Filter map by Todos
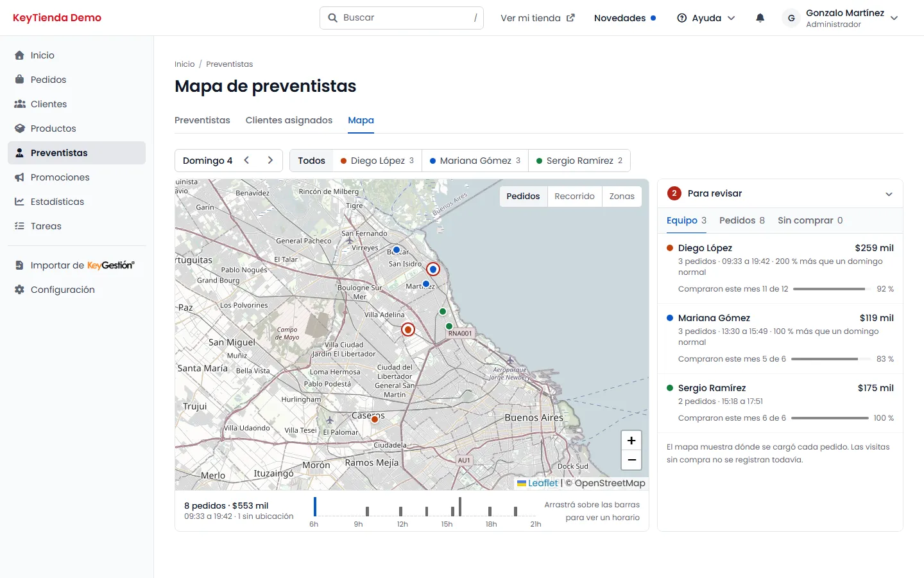Viewport: 924px width, 578px height. [311, 161]
